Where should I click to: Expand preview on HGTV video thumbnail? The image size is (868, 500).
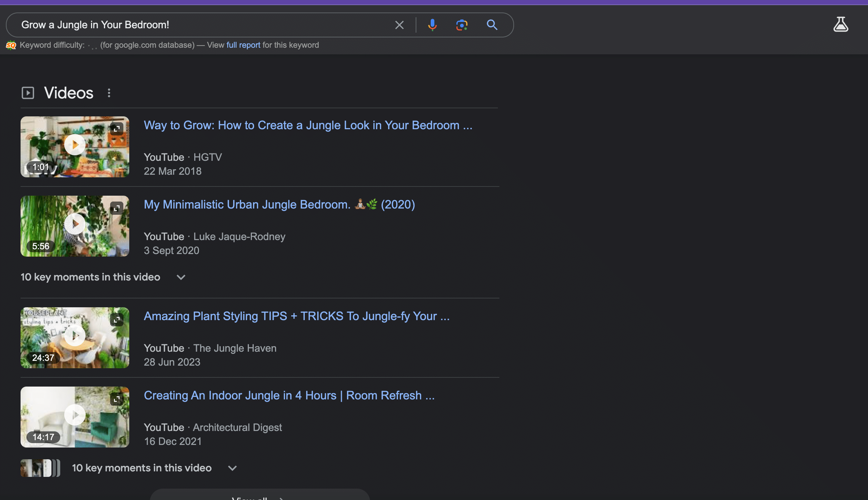pyautogui.click(x=116, y=129)
